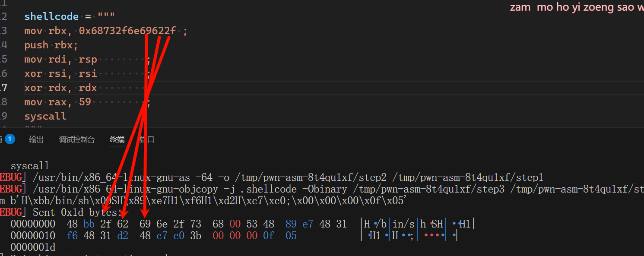Viewport: 644px width, 256px height.
Task: Click hexdump end offset 0000001d
Action: [x=33, y=247]
